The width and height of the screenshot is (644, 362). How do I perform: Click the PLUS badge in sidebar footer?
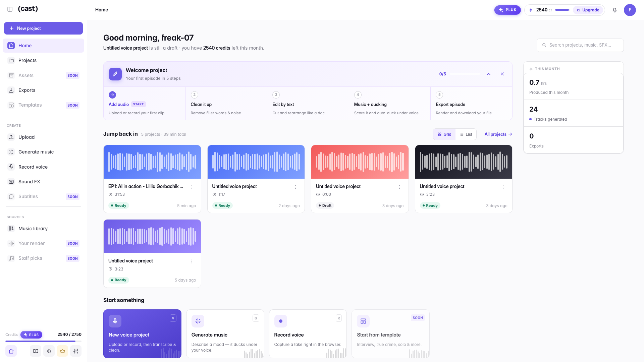31,335
